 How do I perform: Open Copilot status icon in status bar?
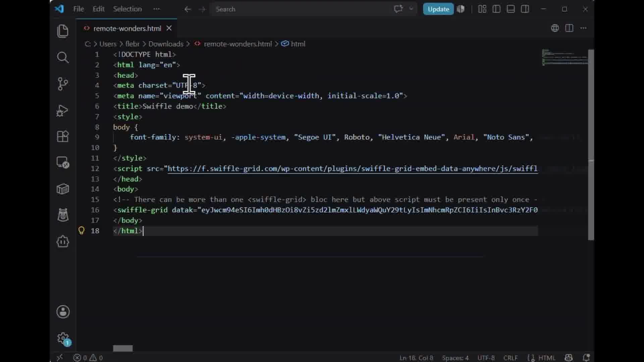click(569, 358)
